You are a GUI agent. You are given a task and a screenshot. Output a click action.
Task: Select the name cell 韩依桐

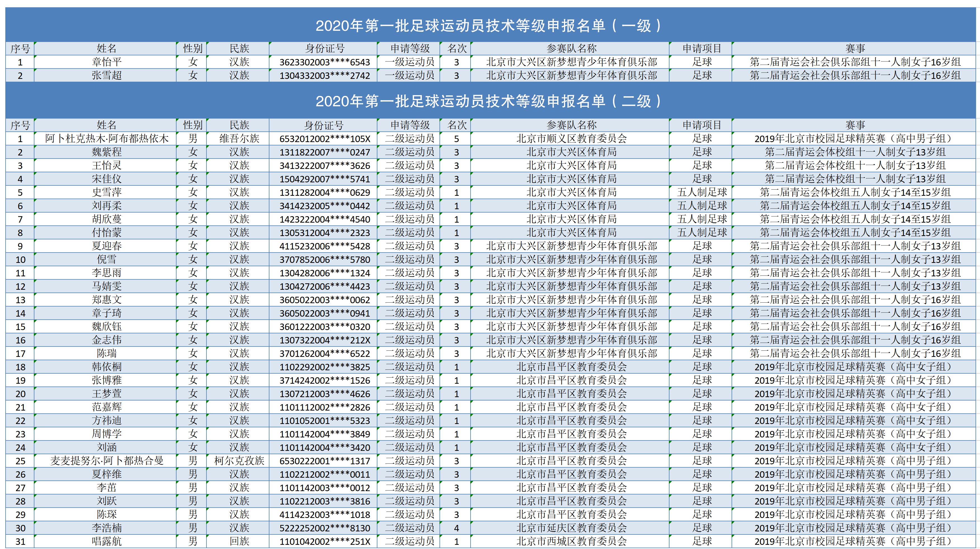[x=107, y=367]
